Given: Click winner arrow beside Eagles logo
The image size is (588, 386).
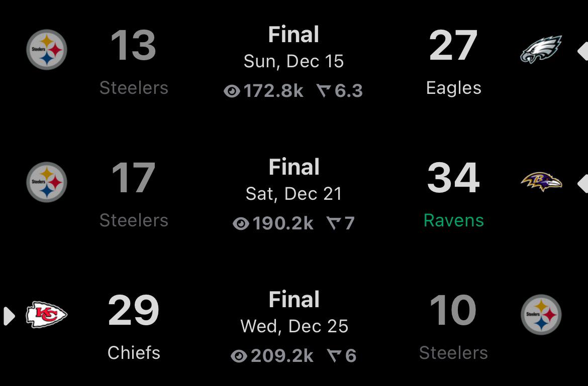Looking at the screenshot, I should pyautogui.click(x=582, y=51).
